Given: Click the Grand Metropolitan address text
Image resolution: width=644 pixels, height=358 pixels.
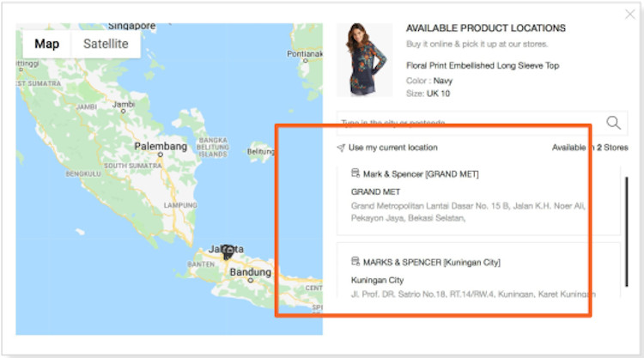Looking at the screenshot, I should 468,212.
